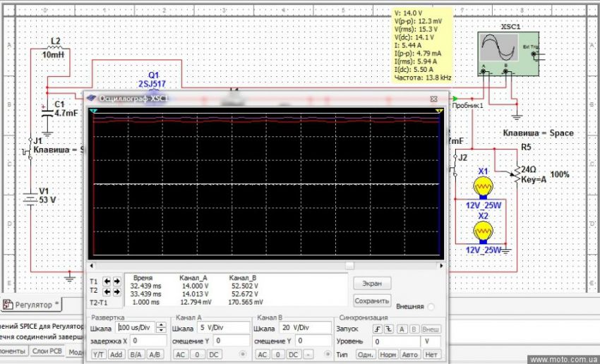This screenshot has height=364, width=600.
Task: Select falling edge trigger icon
Action: point(388,329)
